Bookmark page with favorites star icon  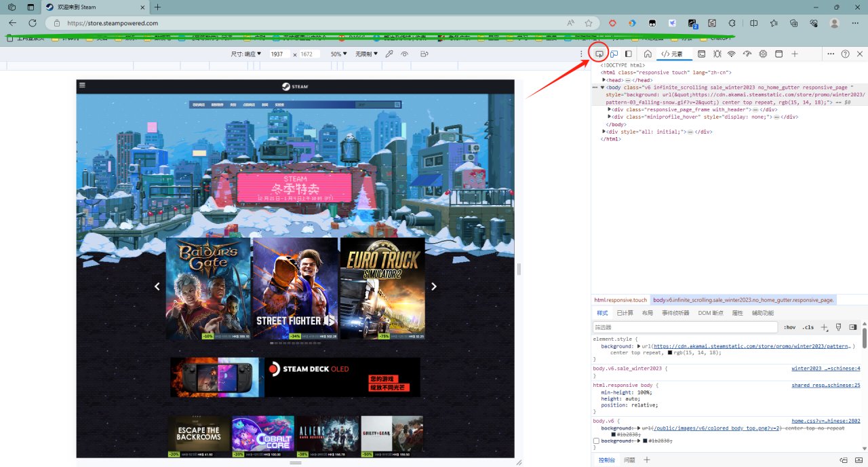(589, 22)
